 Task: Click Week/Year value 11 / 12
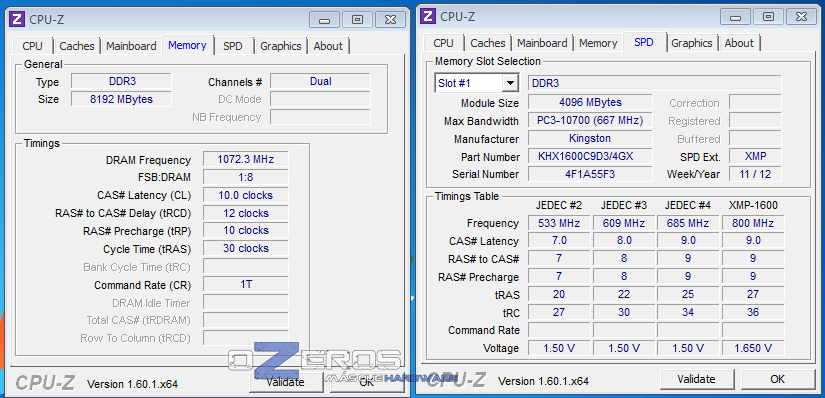[x=755, y=174]
